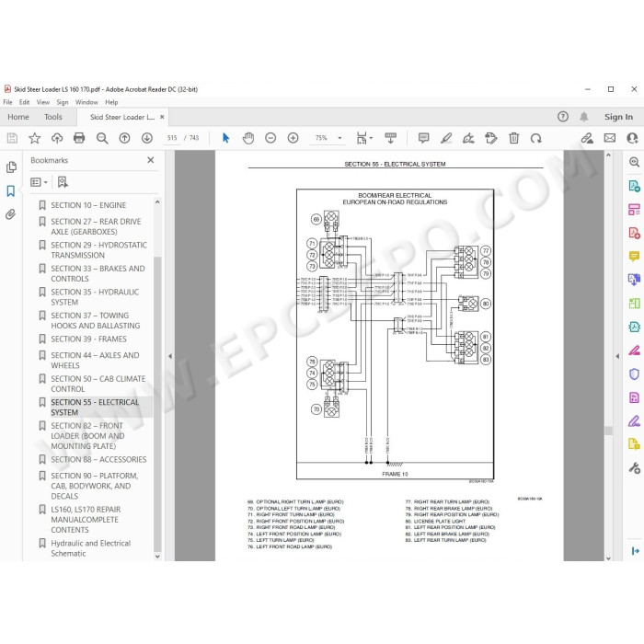Collapse the left navigation pane arrow
This screenshot has width=644, height=644.
[x=170, y=356]
